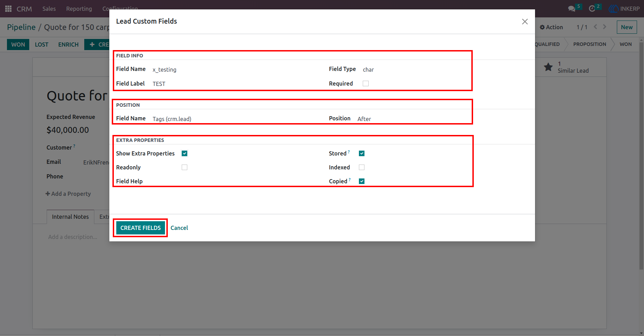Click the page vertical scrollbar
The height and width of the screenshot is (336, 644).
[x=641, y=157]
